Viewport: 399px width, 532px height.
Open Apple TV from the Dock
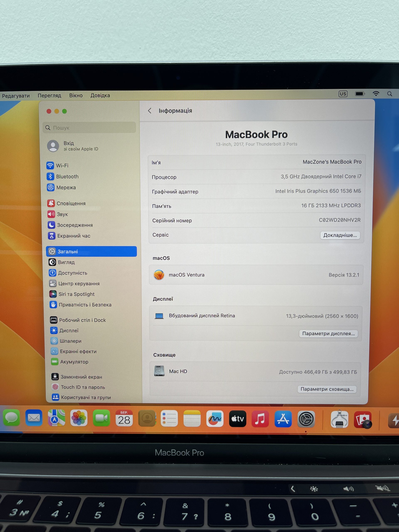point(238,419)
